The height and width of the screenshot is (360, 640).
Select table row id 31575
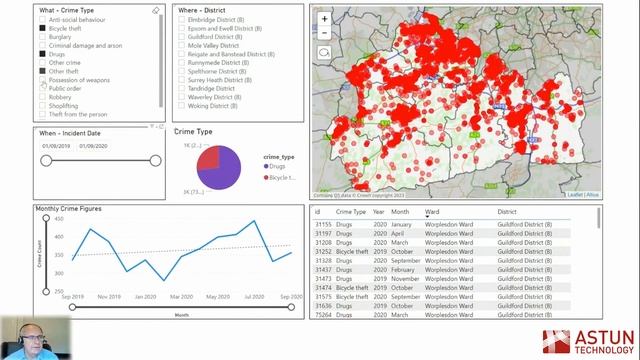[x=442, y=297]
